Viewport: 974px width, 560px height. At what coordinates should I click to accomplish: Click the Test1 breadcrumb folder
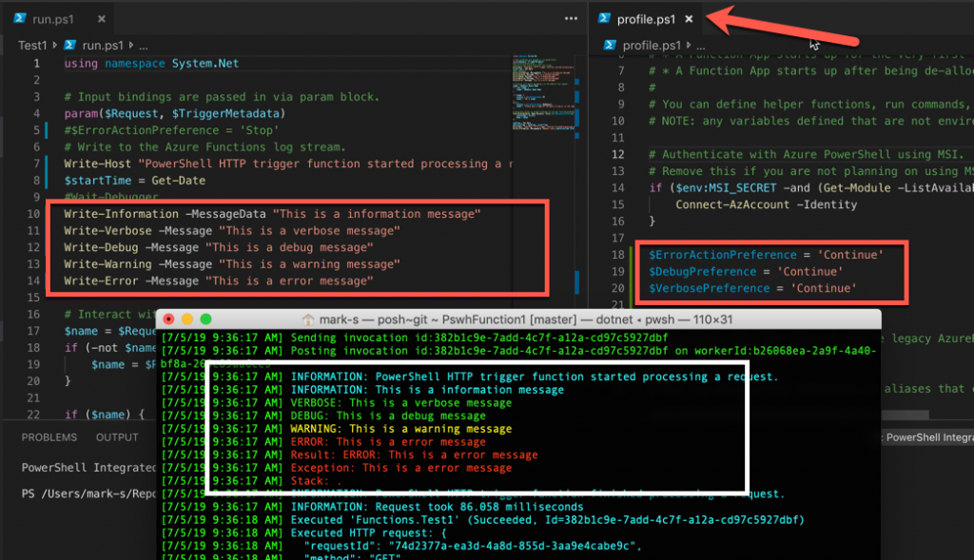coord(32,46)
